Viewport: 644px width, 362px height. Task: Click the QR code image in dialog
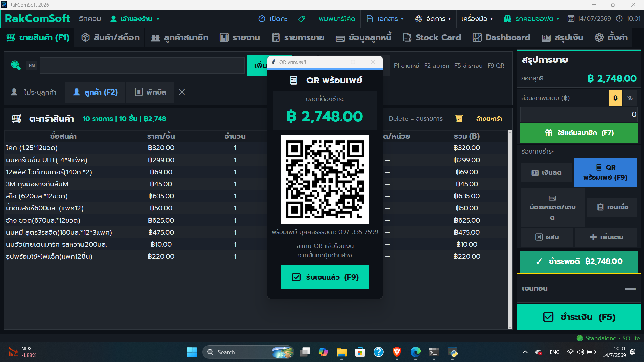(x=325, y=179)
